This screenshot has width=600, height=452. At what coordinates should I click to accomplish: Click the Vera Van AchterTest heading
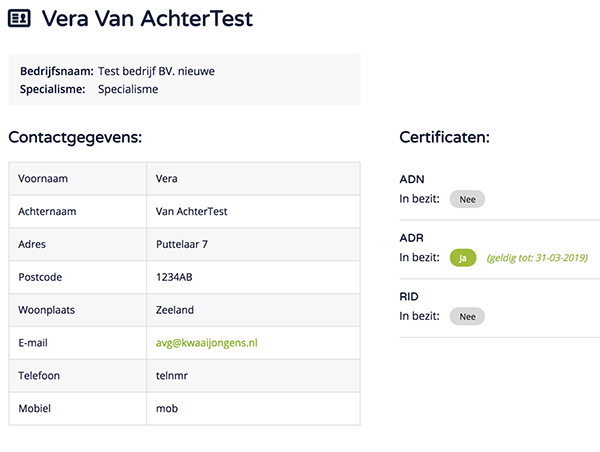[147, 19]
